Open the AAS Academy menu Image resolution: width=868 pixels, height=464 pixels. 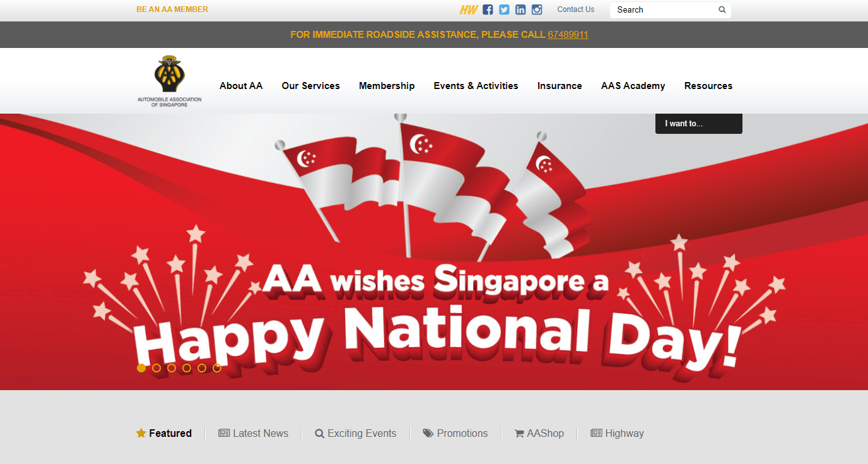click(x=633, y=86)
